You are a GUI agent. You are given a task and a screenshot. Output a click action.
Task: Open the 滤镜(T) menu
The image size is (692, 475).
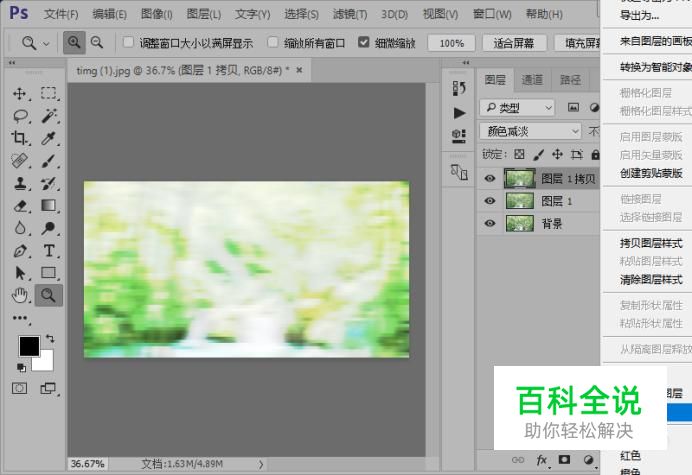tap(350, 15)
